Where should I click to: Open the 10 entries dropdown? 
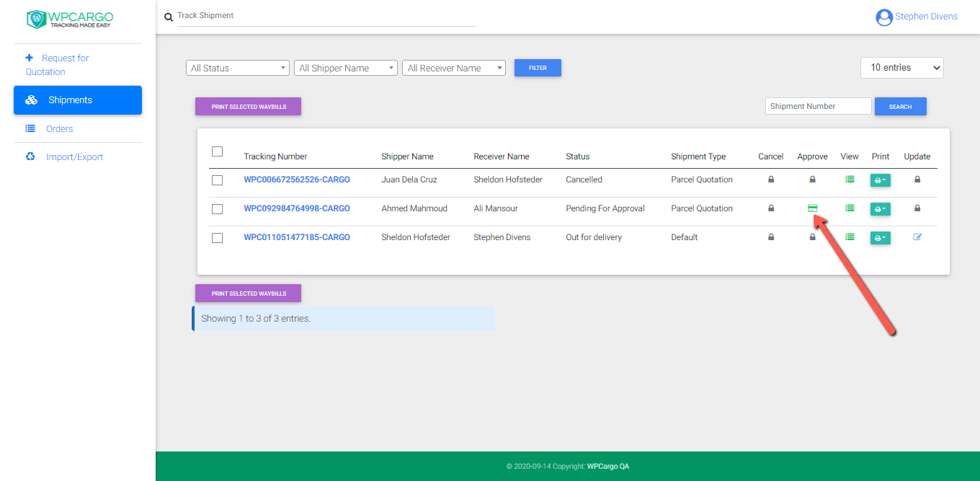tap(902, 68)
